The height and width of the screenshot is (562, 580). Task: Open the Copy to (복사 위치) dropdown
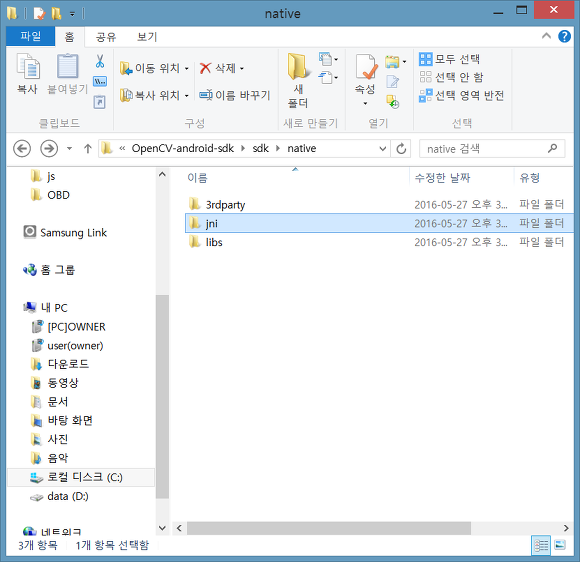(x=155, y=95)
